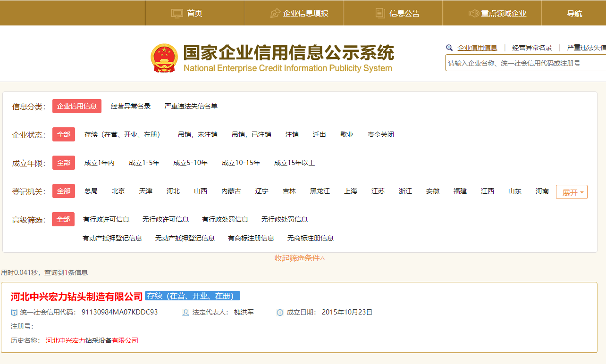The image size is (606, 364).
Task: Filter 登记机关 by 辽宁
Action: 262,191
